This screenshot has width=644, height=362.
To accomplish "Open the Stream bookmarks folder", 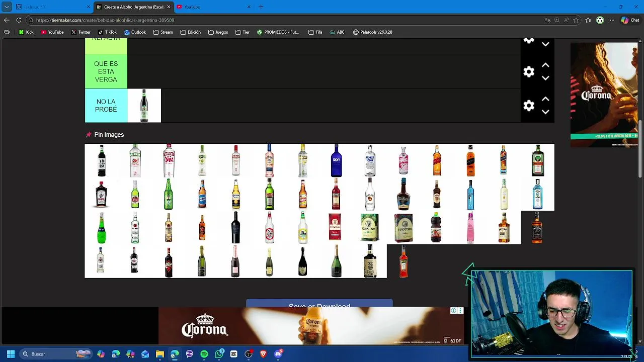I will 163,32.
